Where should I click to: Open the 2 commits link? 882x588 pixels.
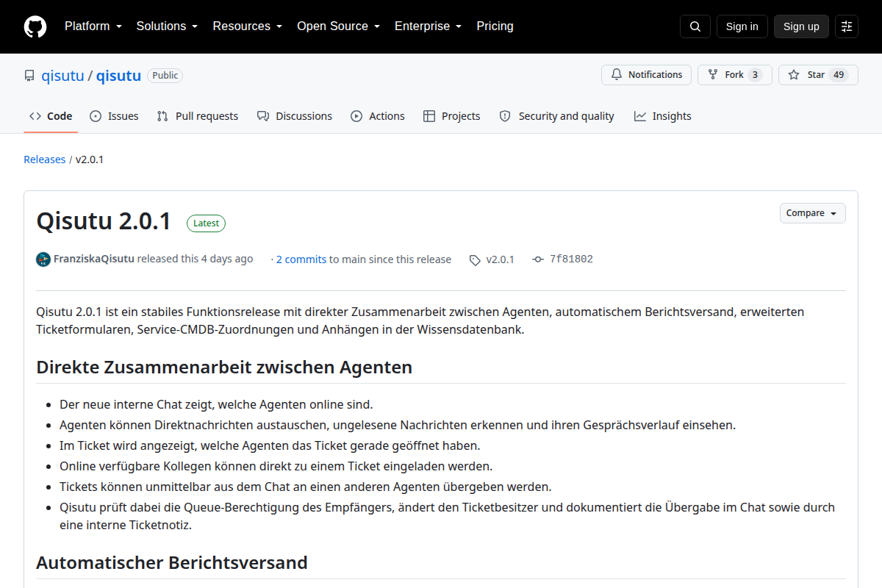click(x=301, y=259)
